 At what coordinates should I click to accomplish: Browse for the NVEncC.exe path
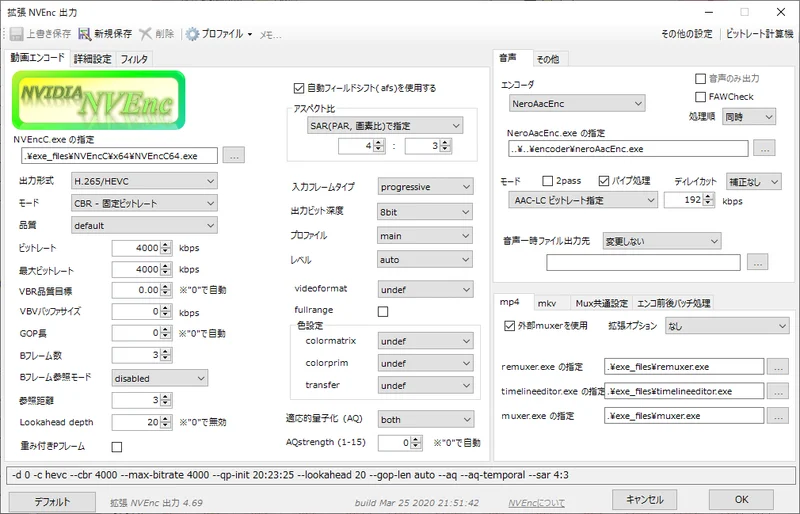[233, 155]
